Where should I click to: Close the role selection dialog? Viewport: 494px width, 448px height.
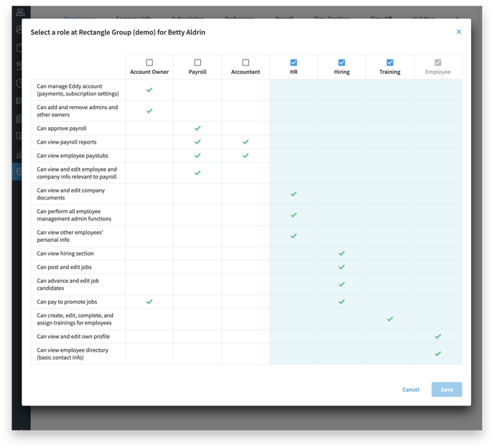(x=459, y=32)
